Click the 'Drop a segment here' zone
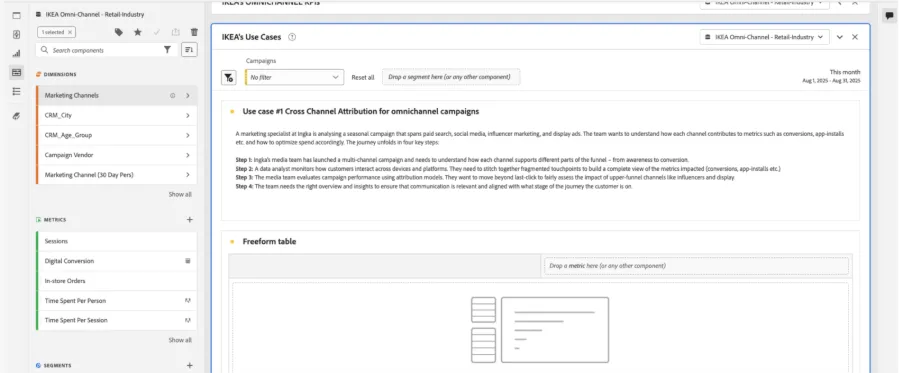Screen dimensions: 901x373 (451, 77)
